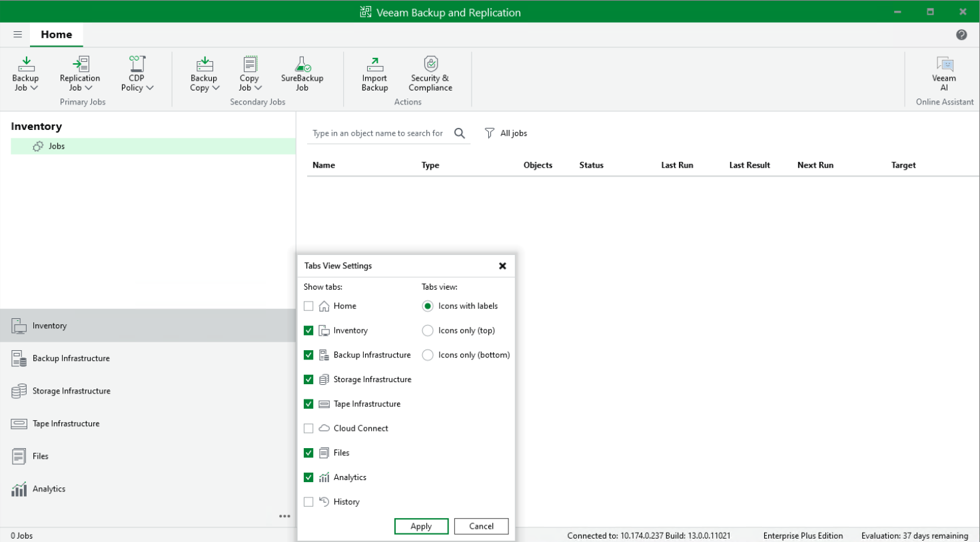The width and height of the screenshot is (980, 542).
Task: Uncheck the Inventory tab checkbox
Action: (308, 330)
